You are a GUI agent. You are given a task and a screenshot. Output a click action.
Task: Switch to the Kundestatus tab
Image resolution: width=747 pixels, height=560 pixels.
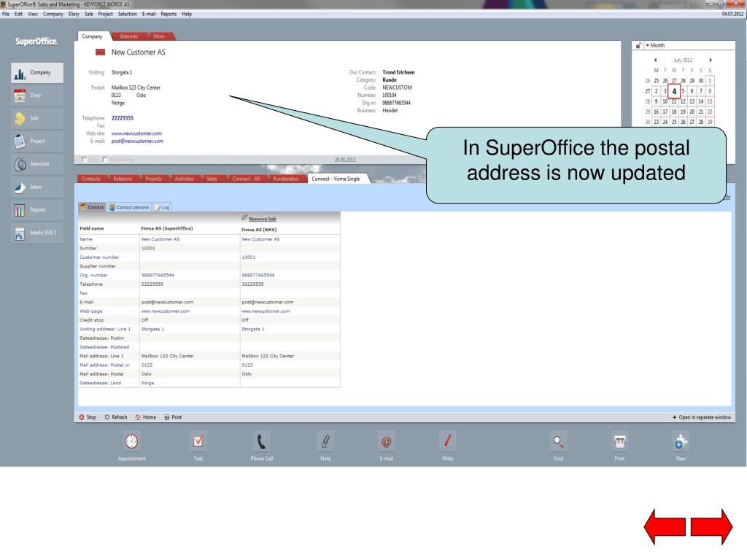tap(286, 179)
